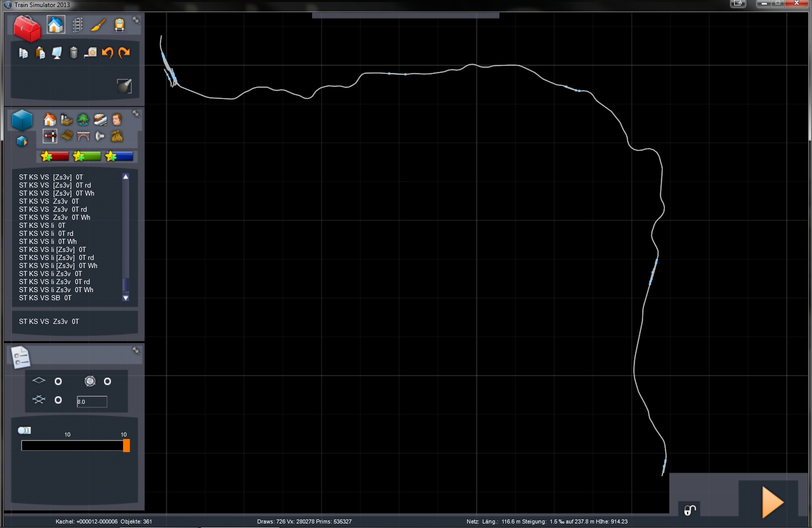
Task: Click the black slider track
Action: pyautogui.click(x=72, y=446)
